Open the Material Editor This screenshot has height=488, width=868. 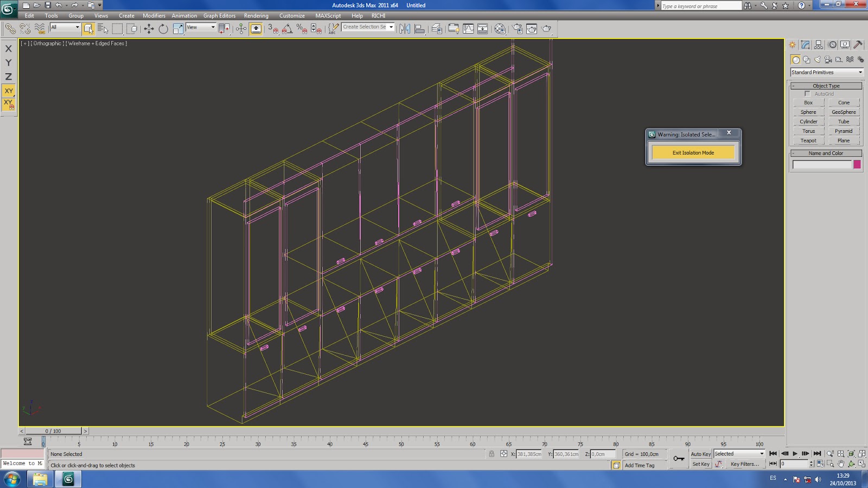(x=500, y=29)
